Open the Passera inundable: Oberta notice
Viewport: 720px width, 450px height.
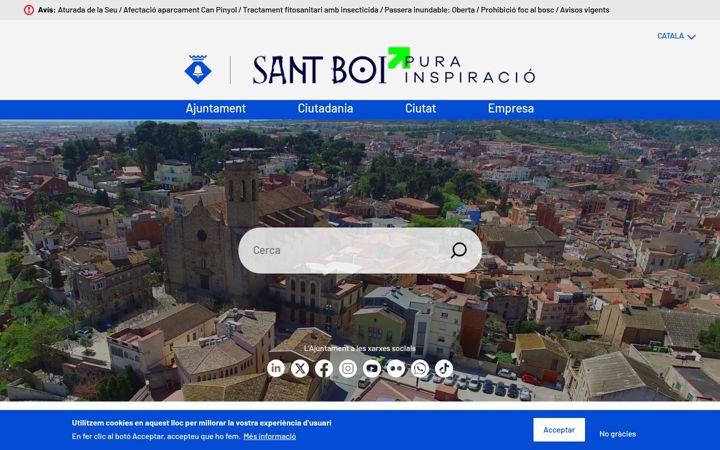coord(429,10)
